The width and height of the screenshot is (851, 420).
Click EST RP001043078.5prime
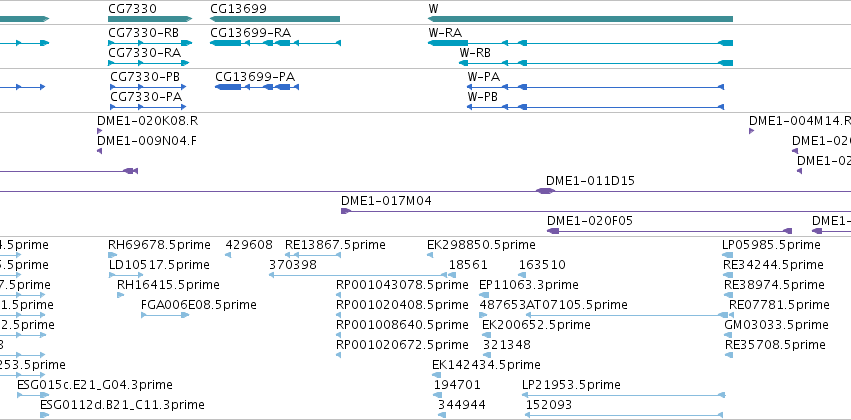click(x=339, y=295)
